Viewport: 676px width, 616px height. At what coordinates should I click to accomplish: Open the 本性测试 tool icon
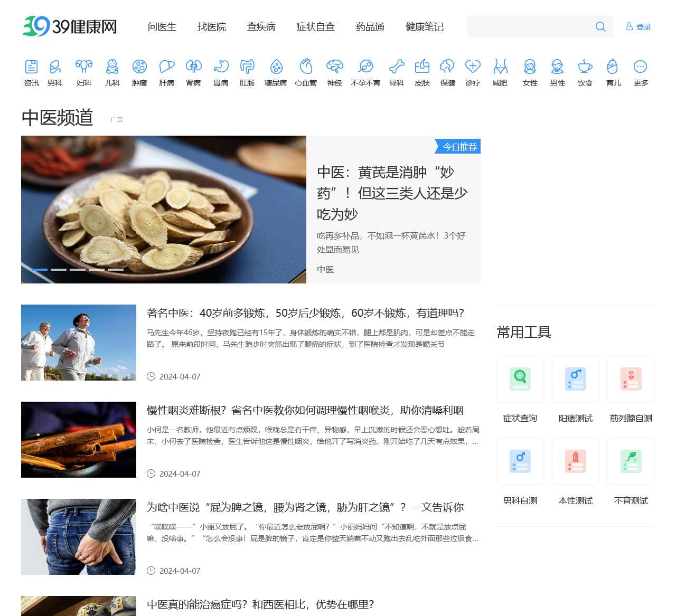(x=576, y=461)
